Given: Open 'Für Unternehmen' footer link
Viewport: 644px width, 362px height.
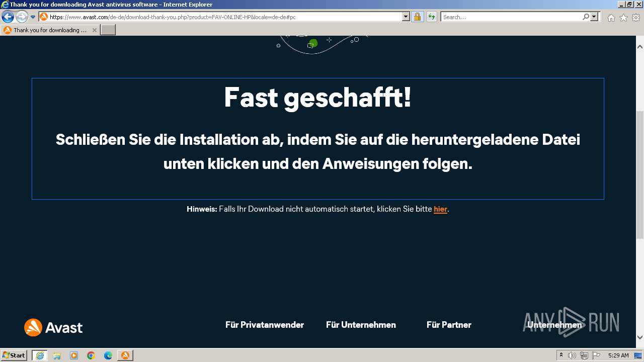Looking at the screenshot, I should [361, 325].
